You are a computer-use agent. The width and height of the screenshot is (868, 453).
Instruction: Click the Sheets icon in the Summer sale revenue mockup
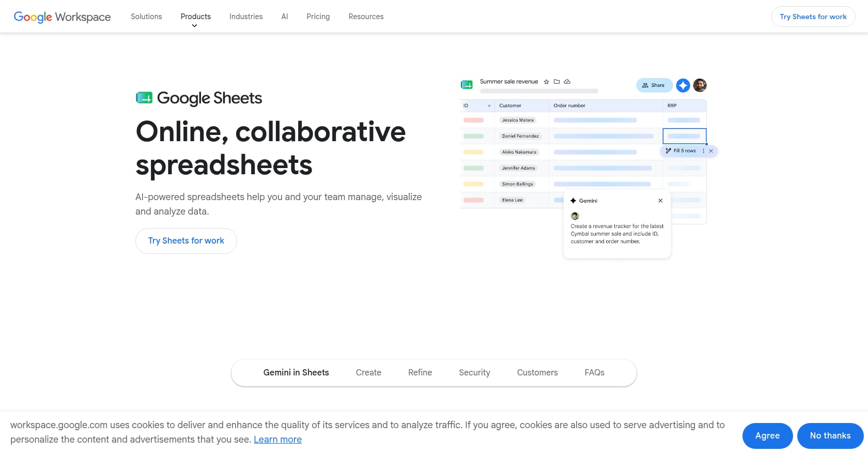pyautogui.click(x=467, y=84)
